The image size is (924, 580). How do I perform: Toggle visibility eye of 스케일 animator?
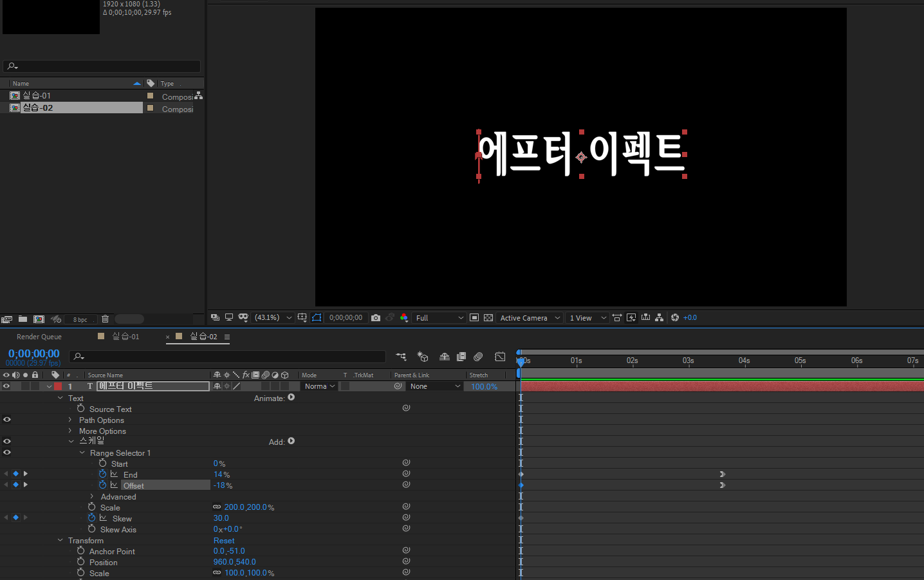(6, 442)
